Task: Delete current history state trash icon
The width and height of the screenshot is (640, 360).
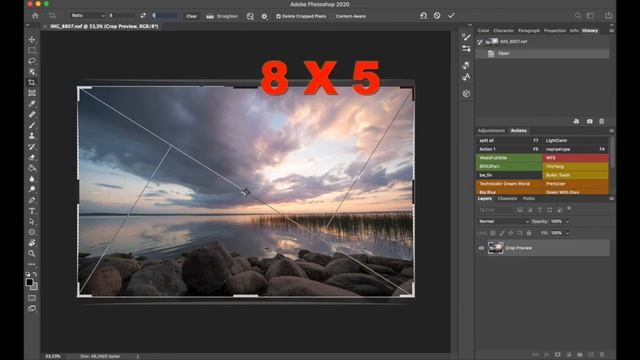Action: pos(602,121)
